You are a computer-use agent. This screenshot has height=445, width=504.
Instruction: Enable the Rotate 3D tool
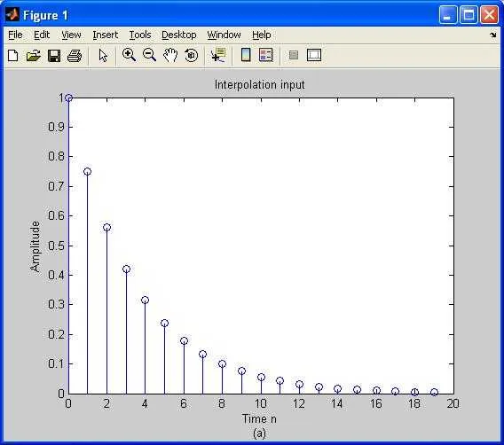click(x=192, y=55)
